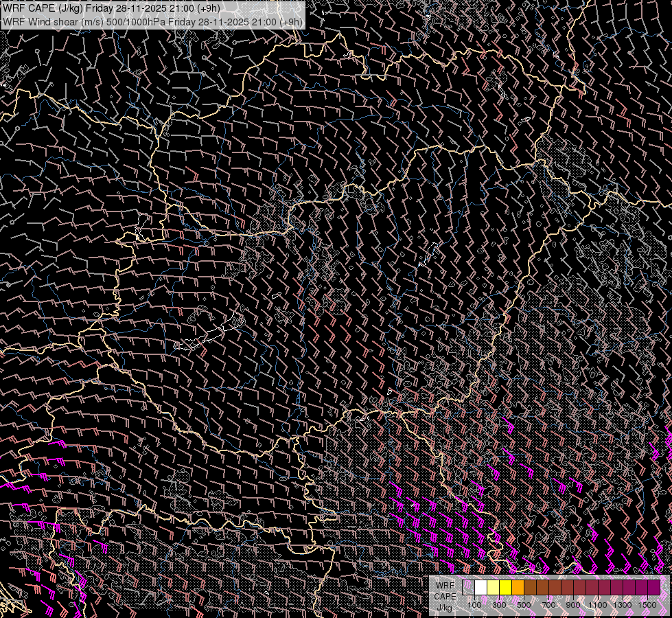This screenshot has width=672, height=618.
Task: Click the WRF Wind shear title line
Action: coord(152,21)
